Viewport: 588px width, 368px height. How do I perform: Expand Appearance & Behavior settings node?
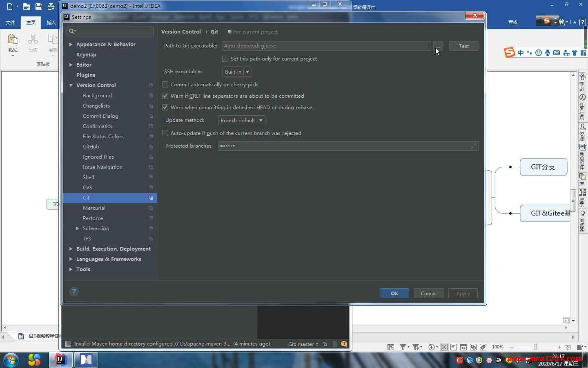(x=71, y=44)
